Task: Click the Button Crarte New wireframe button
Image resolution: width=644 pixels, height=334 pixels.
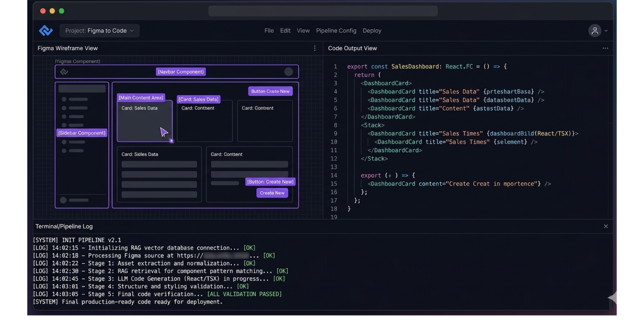Action: pos(270,91)
